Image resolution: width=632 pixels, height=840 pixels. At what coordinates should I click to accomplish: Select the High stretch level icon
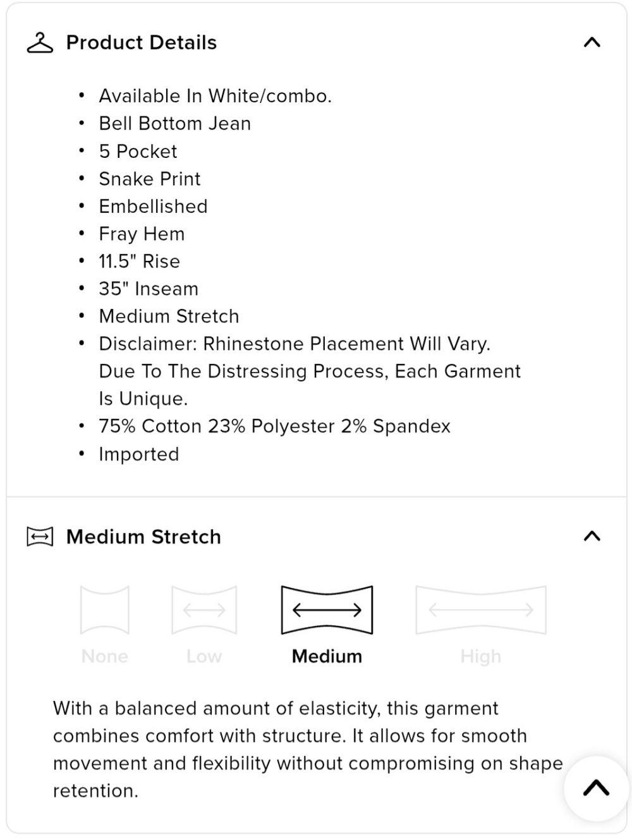click(x=481, y=609)
